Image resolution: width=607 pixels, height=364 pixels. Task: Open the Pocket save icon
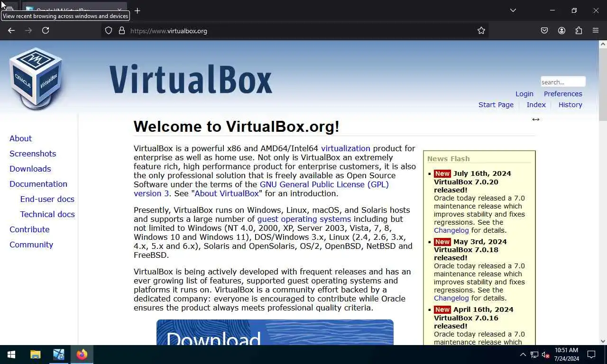pos(544,30)
